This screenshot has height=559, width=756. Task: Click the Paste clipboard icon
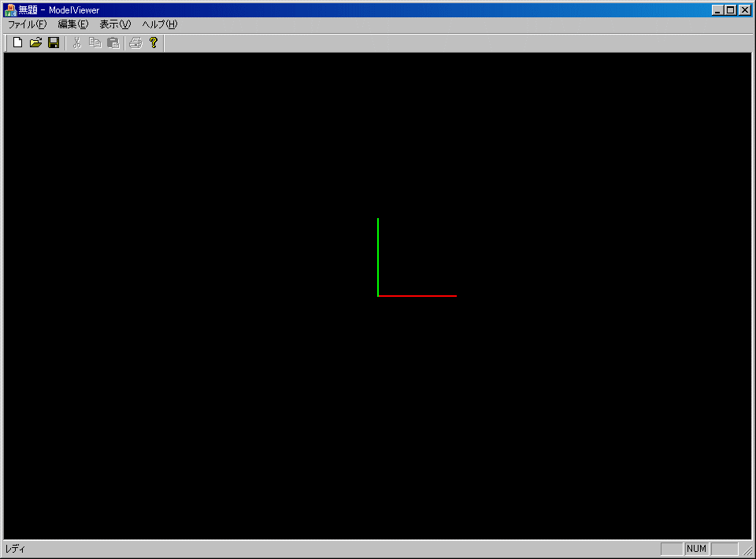point(113,43)
